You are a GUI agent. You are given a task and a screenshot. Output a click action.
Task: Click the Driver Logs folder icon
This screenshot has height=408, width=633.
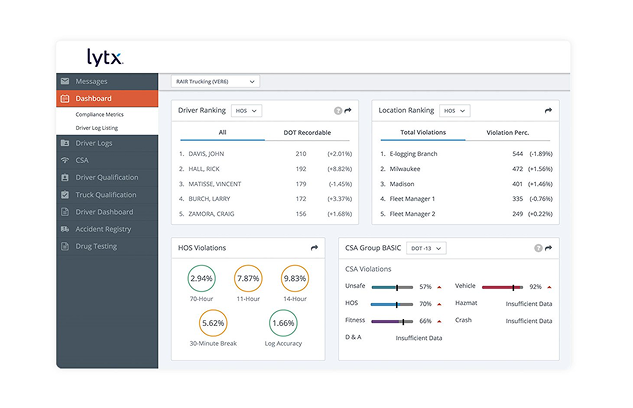[65, 144]
